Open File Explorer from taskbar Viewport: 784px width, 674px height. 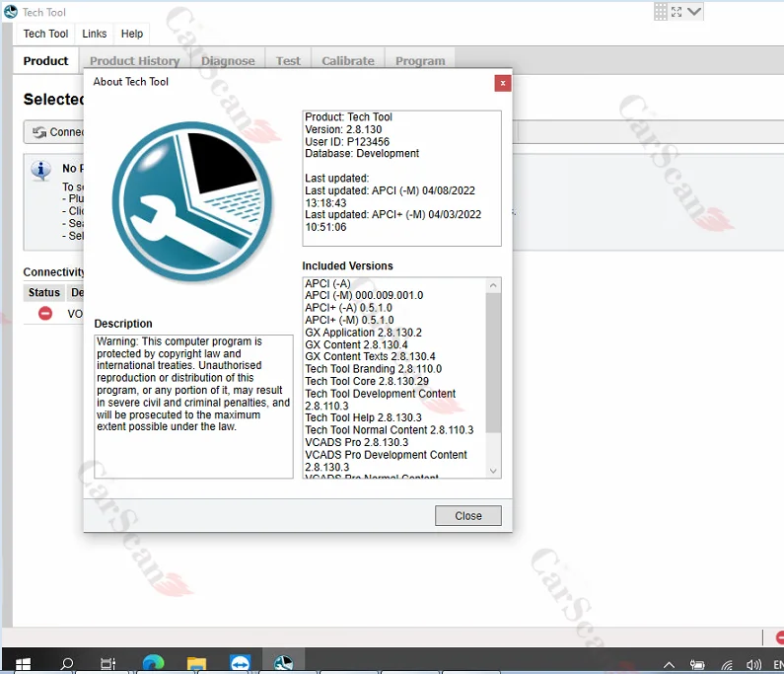(x=196, y=663)
